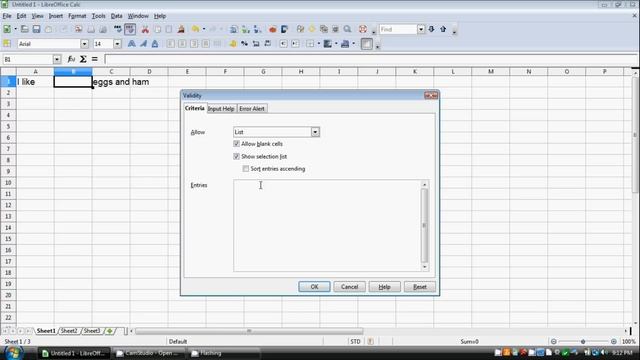This screenshot has width=640, height=360.
Task: Switch to the Error Alert tab
Action: click(x=252, y=109)
